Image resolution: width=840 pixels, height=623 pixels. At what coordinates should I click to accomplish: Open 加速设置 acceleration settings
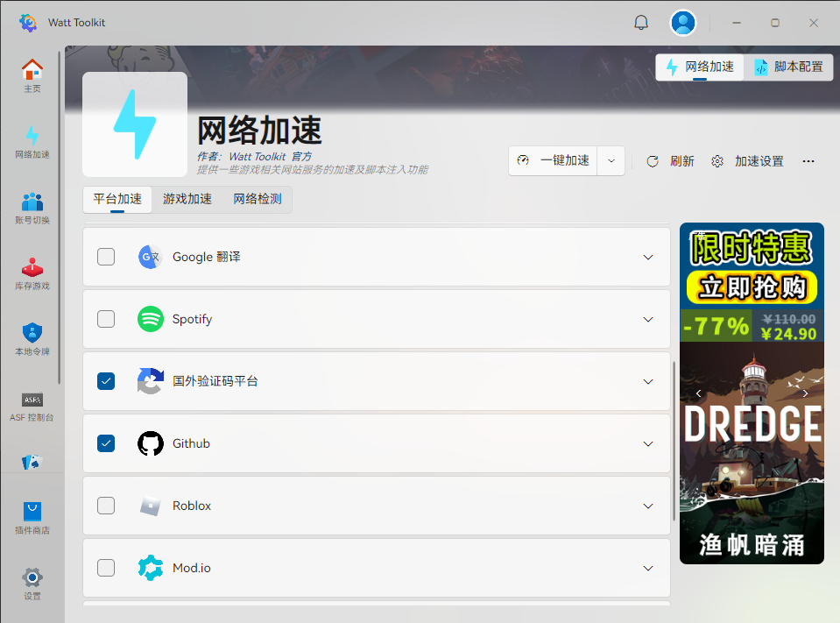pos(748,161)
